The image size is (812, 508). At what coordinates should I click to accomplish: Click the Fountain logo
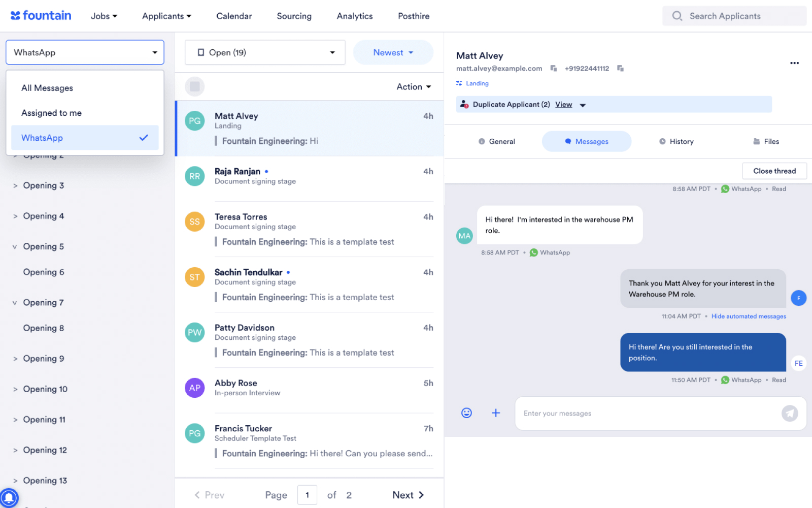(41, 16)
